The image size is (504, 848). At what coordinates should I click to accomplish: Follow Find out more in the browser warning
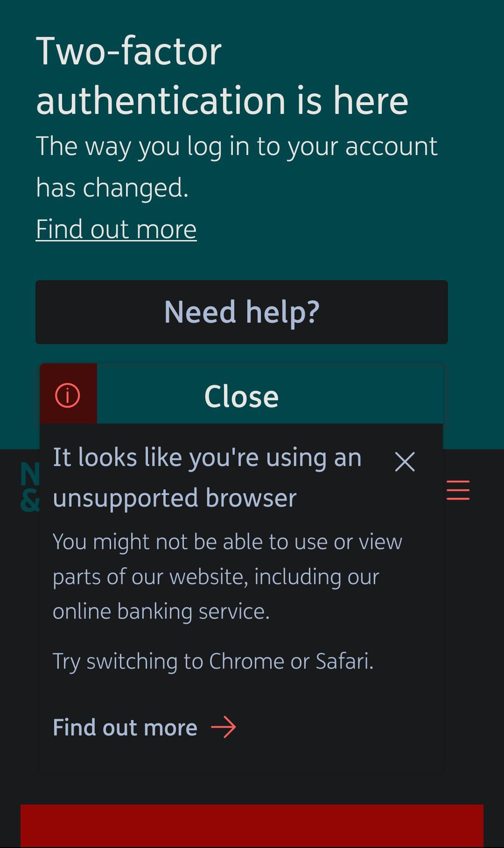point(125,727)
